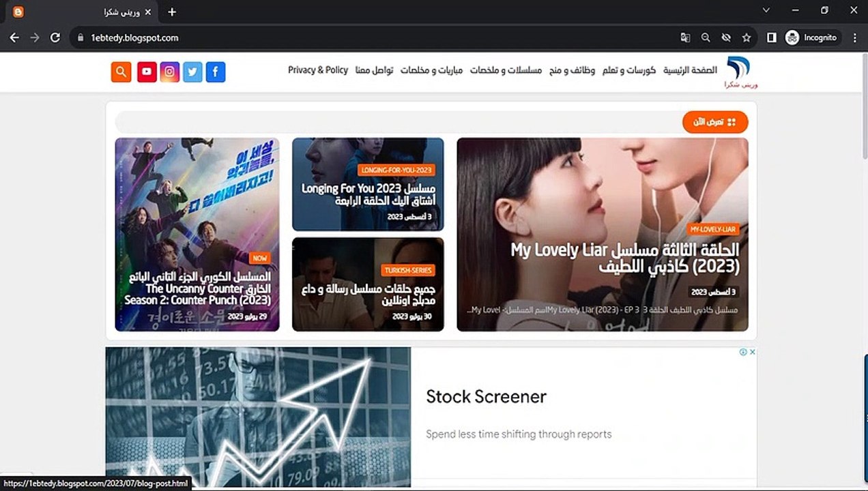Click the address bar URL 1ebtedy.blogspot.com
Viewport: 868px width, 491px height.
click(134, 38)
